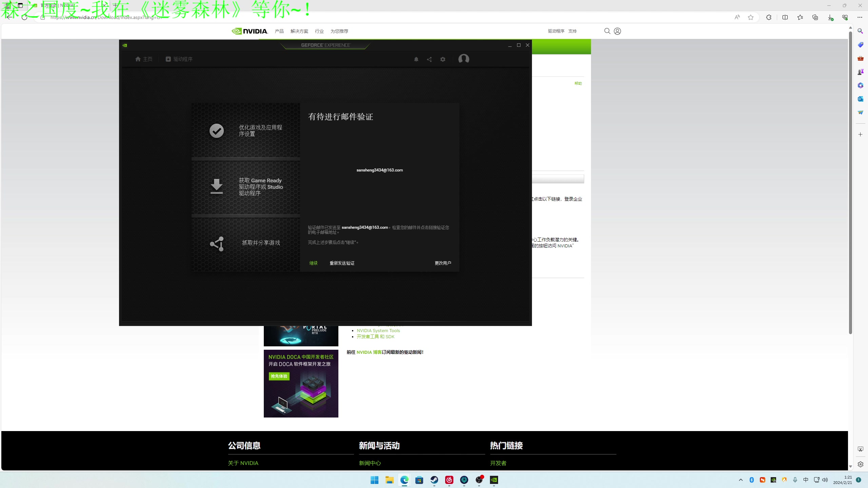Click 开发者 footer link

(x=498, y=463)
